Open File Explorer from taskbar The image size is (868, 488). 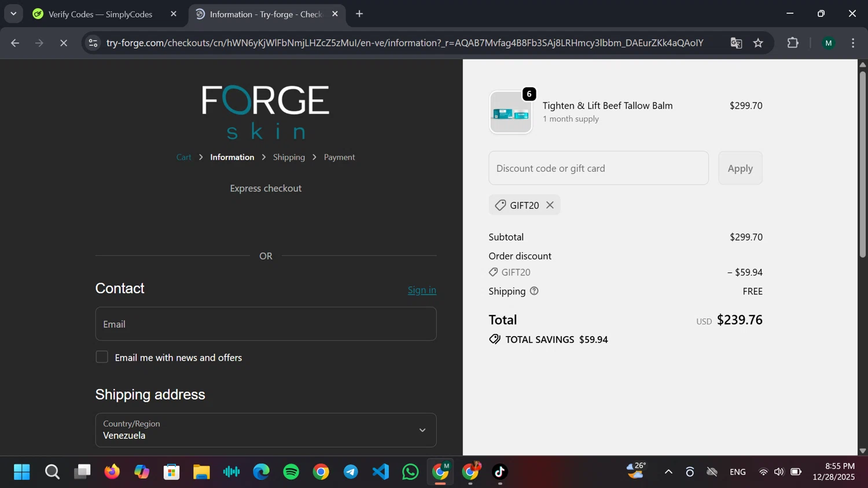point(201,472)
